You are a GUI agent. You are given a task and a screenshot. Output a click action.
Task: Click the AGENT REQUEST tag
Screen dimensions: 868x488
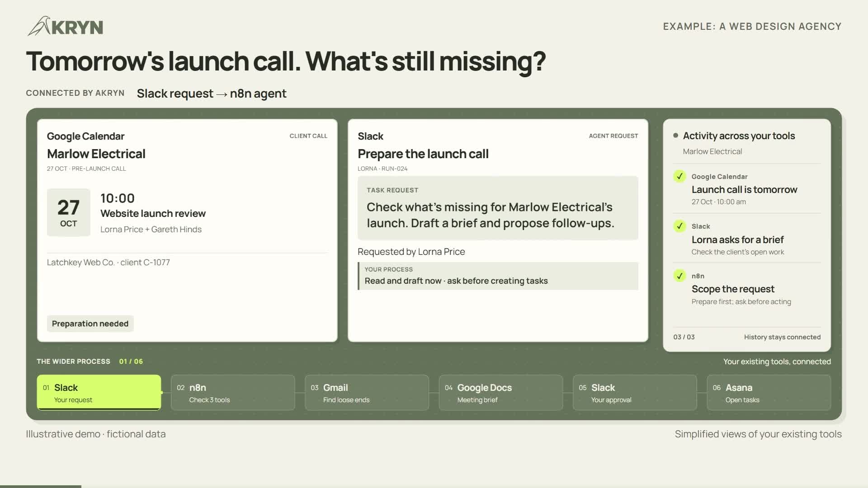click(x=613, y=136)
